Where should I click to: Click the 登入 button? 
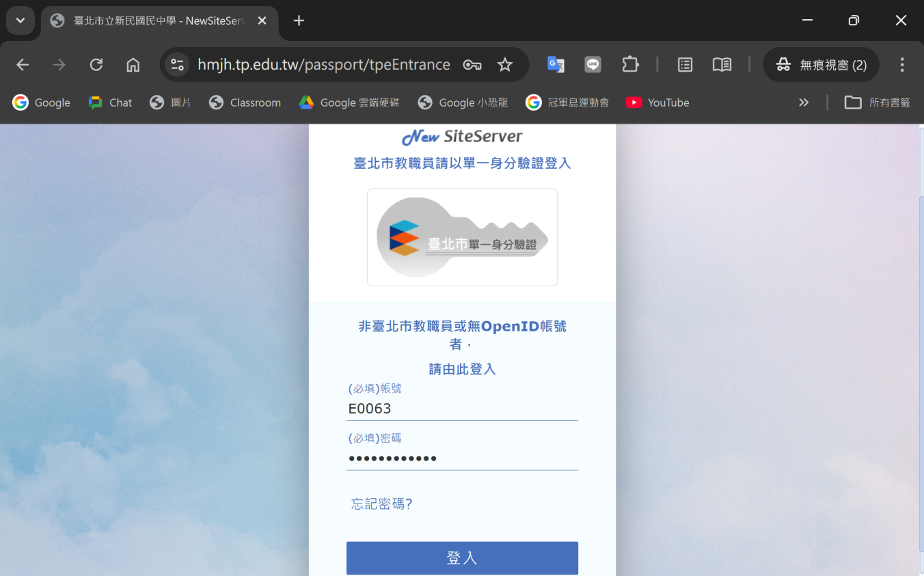[462, 558]
